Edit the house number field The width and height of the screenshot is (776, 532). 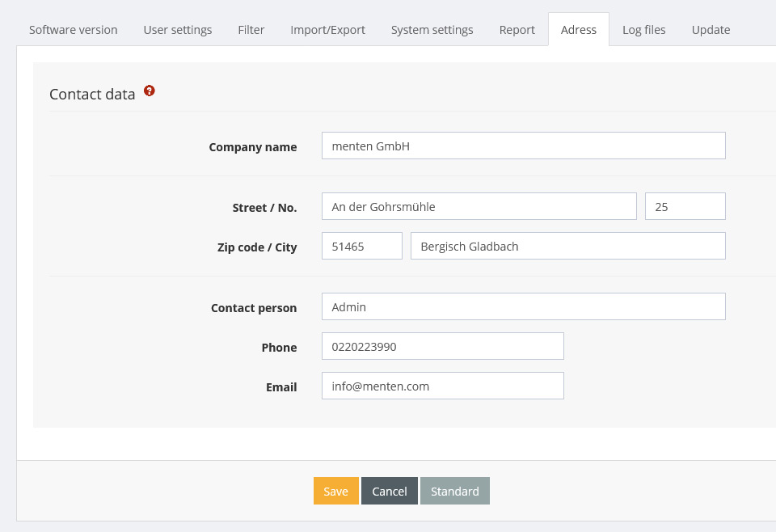[685, 206]
